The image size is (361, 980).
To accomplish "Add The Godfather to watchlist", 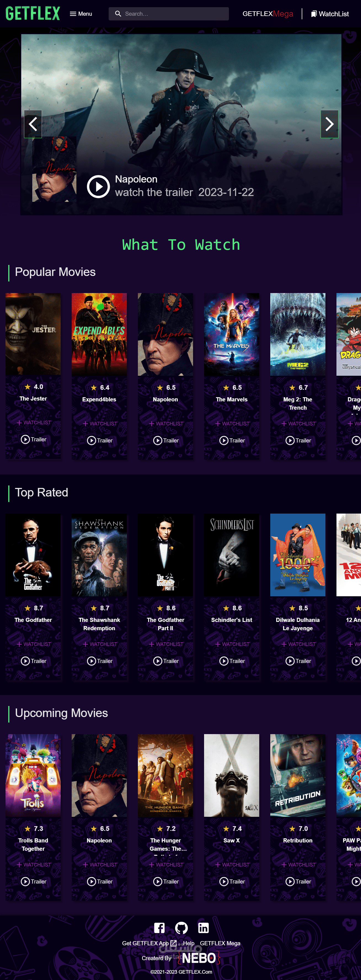I will click(33, 644).
